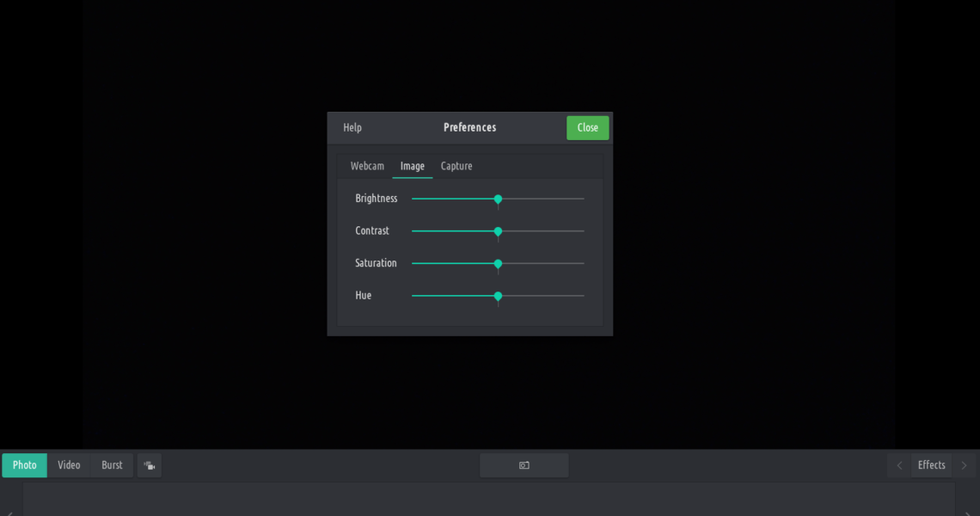This screenshot has width=980, height=516.
Task: Click the Help button in Preferences
Action: (352, 127)
